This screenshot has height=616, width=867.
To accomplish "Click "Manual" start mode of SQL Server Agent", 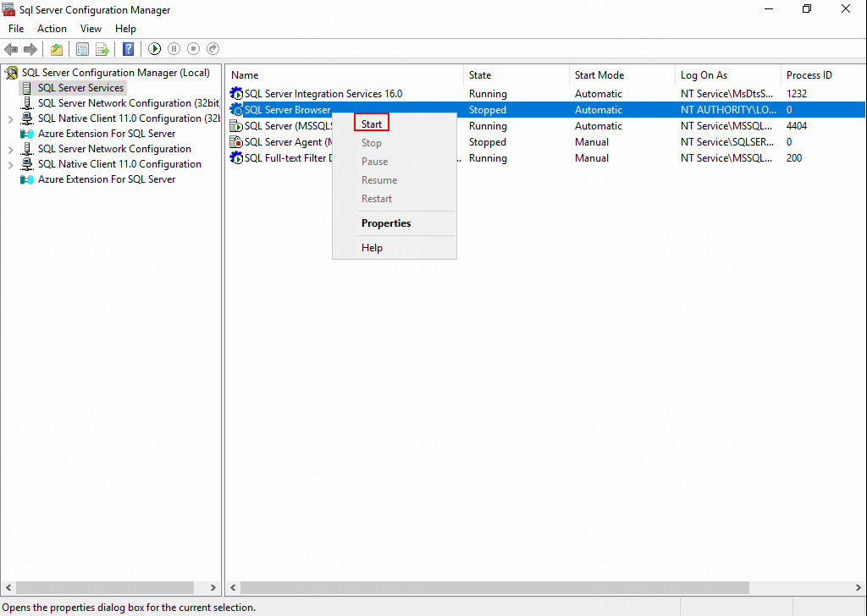I will point(592,142).
